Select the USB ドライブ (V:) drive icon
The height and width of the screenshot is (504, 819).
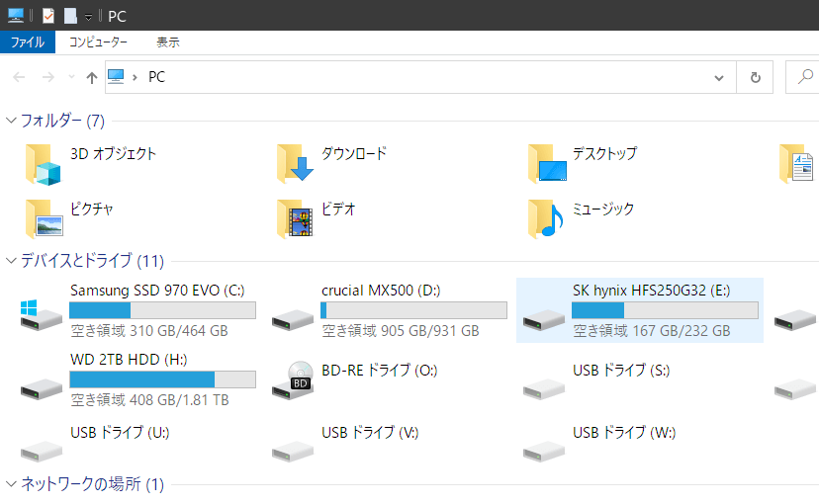[x=293, y=452]
